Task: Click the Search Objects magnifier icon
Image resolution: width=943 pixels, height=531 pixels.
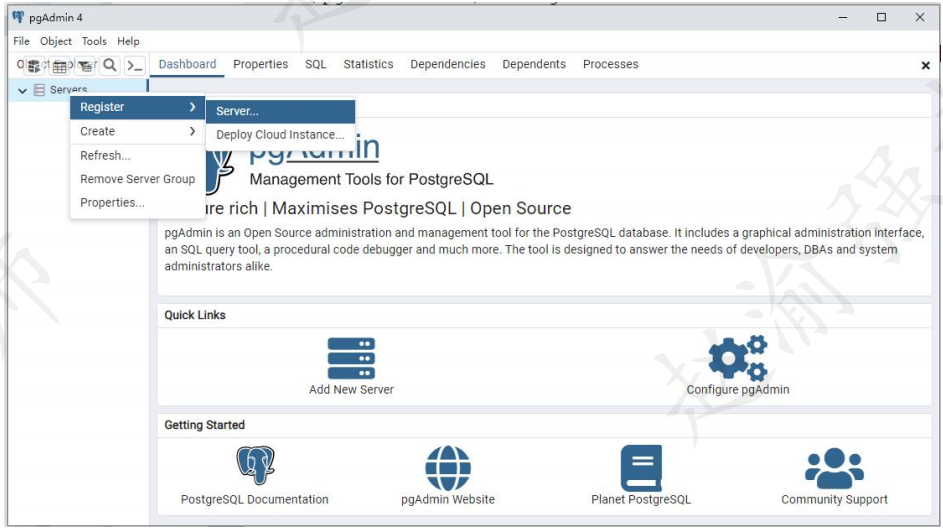Action: (109, 65)
